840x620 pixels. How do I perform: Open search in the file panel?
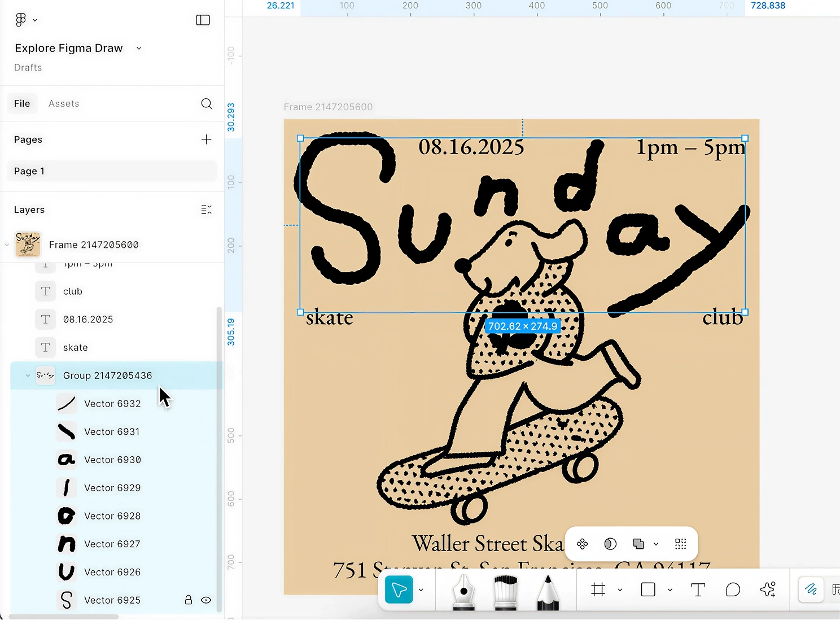[207, 103]
